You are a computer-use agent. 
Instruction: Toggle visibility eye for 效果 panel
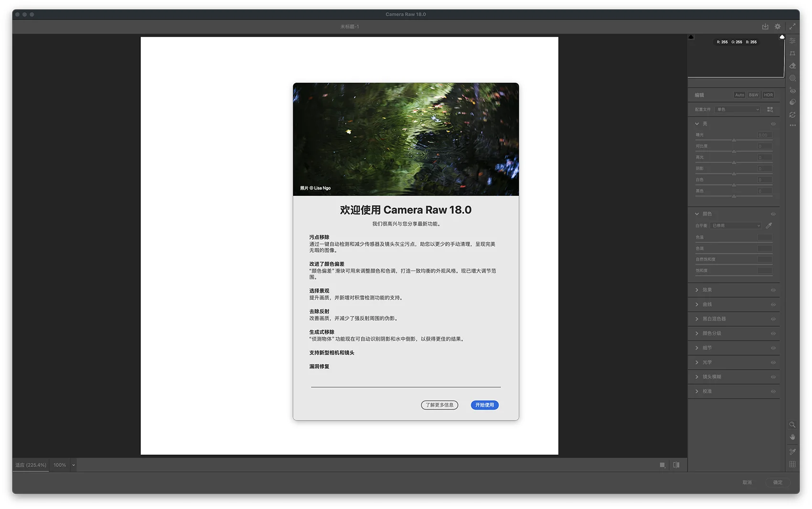(x=773, y=290)
